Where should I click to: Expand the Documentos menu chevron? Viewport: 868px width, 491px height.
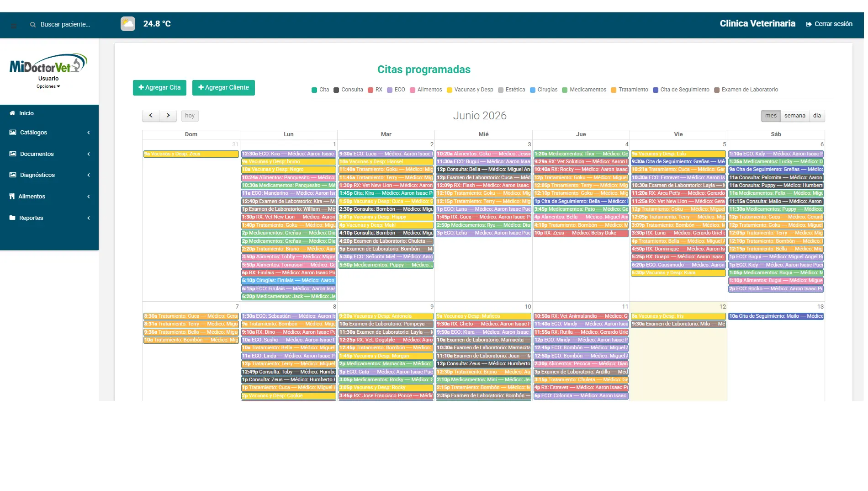[x=89, y=154]
